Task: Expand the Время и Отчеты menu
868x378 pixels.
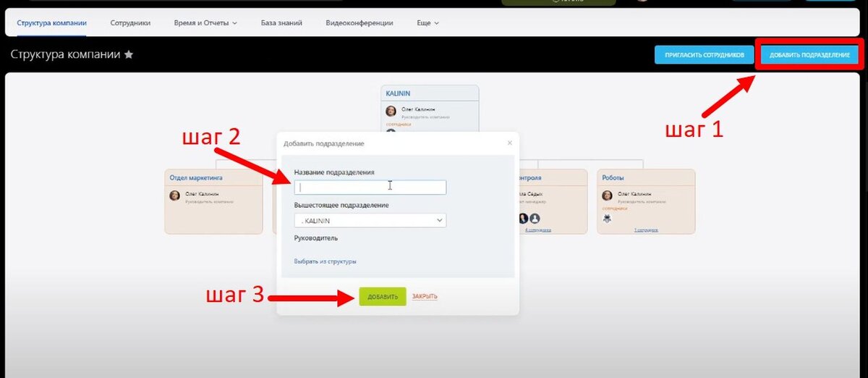Action: tap(205, 23)
